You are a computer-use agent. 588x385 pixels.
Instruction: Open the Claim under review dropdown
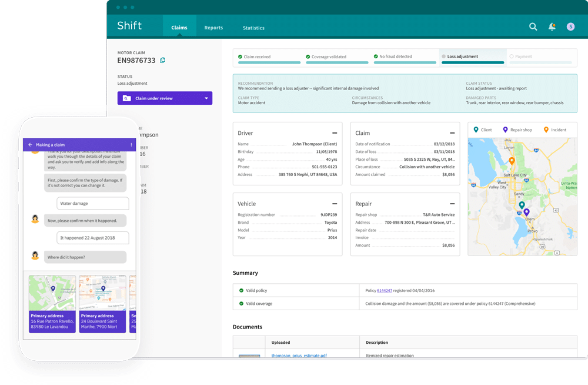click(165, 98)
